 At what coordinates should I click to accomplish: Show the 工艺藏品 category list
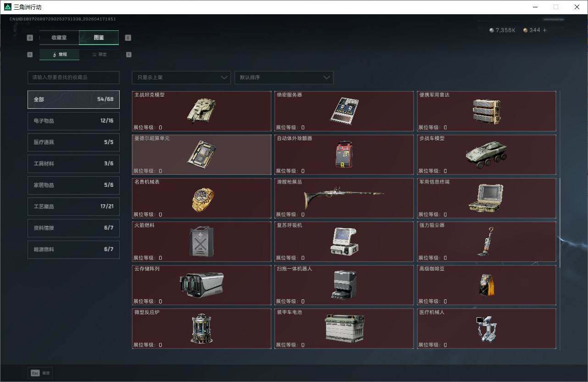[x=73, y=207]
